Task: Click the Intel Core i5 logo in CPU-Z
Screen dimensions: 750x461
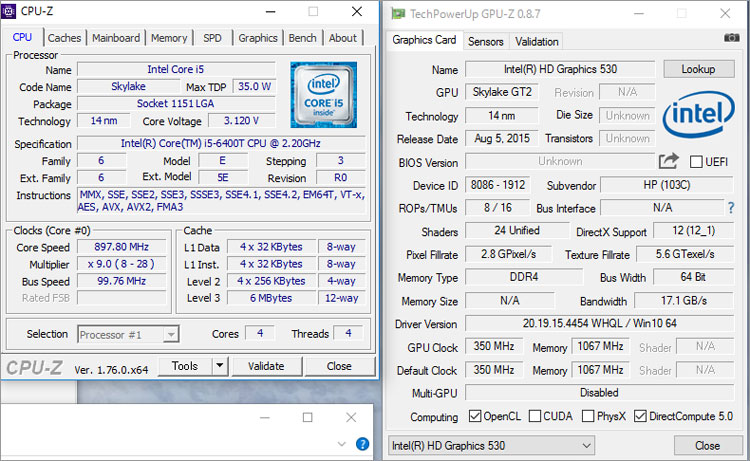Action: (x=323, y=95)
